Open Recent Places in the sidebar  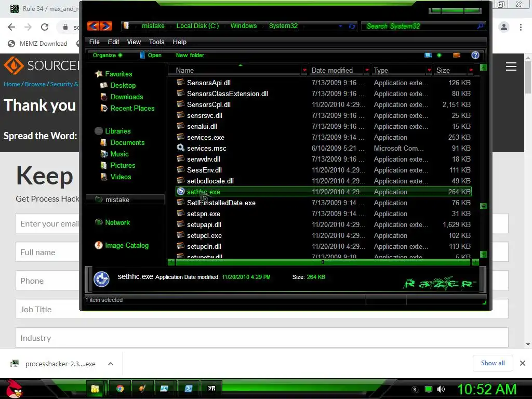pos(132,108)
